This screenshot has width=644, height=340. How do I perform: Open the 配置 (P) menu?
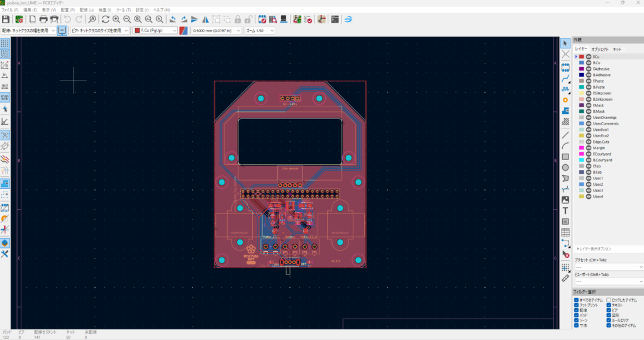point(67,10)
